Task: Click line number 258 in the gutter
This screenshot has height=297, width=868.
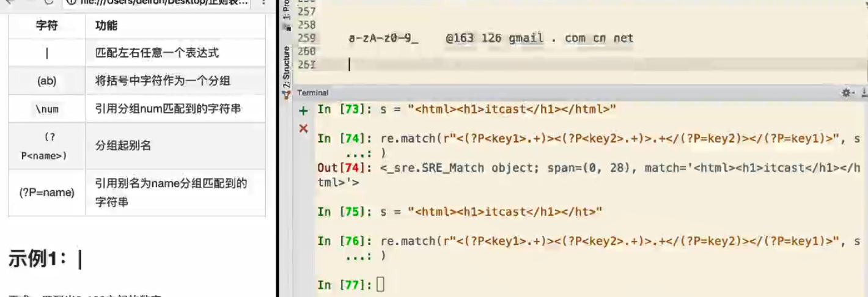Action: click(x=306, y=25)
